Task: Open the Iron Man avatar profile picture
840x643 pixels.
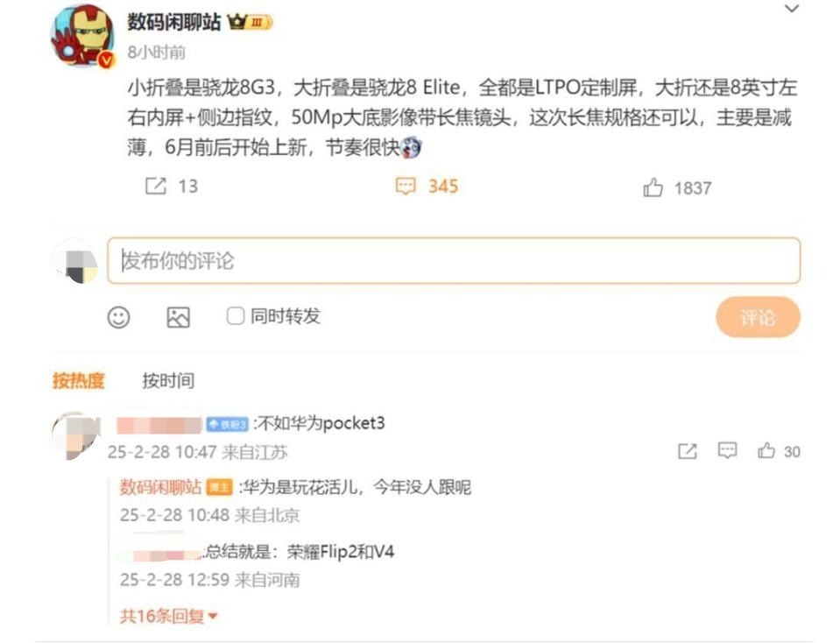Action: [x=83, y=36]
